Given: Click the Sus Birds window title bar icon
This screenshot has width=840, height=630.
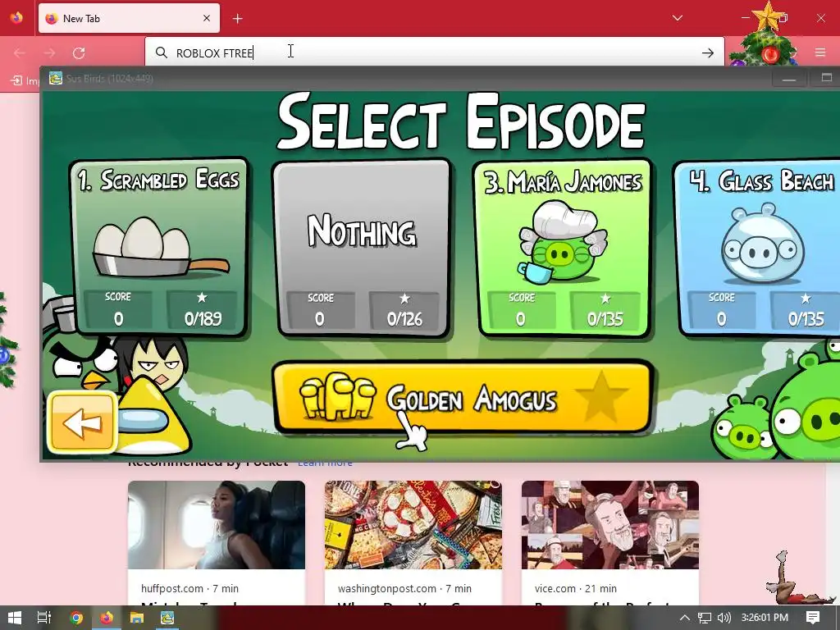Looking at the screenshot, I should pos(55,78).
